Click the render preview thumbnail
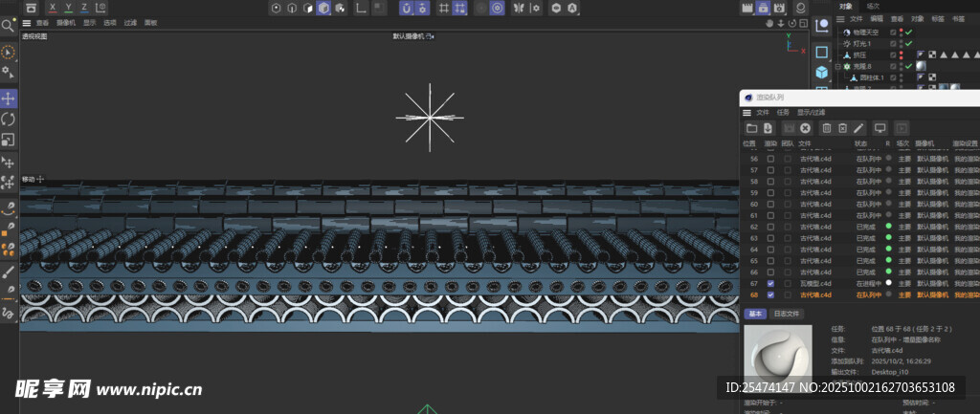The height and width of the screenshot is (414, 980). point(778,359)
